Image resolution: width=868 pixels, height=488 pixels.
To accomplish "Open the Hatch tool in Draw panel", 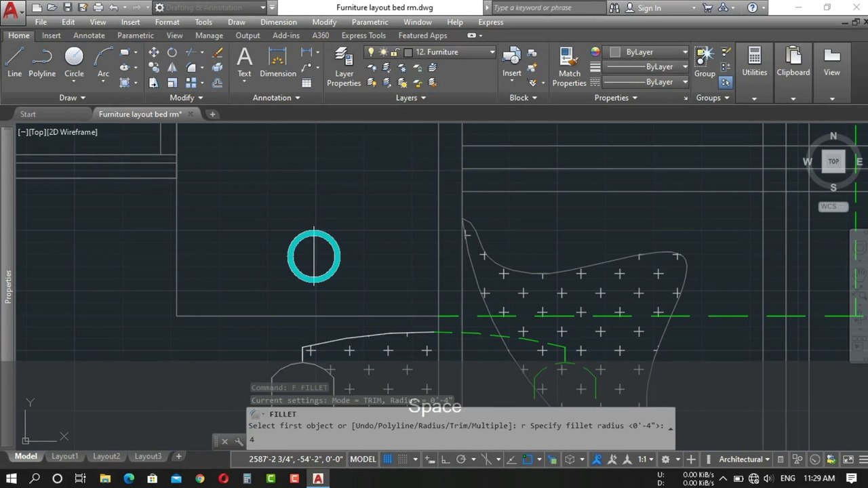I will click(x=124, y=83).
